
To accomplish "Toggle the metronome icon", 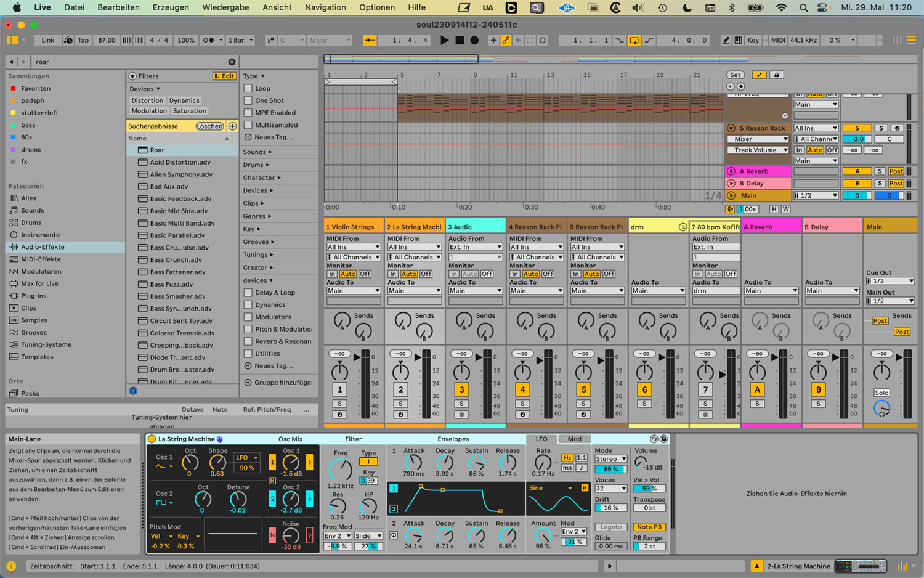I will [x=209, y=40].
